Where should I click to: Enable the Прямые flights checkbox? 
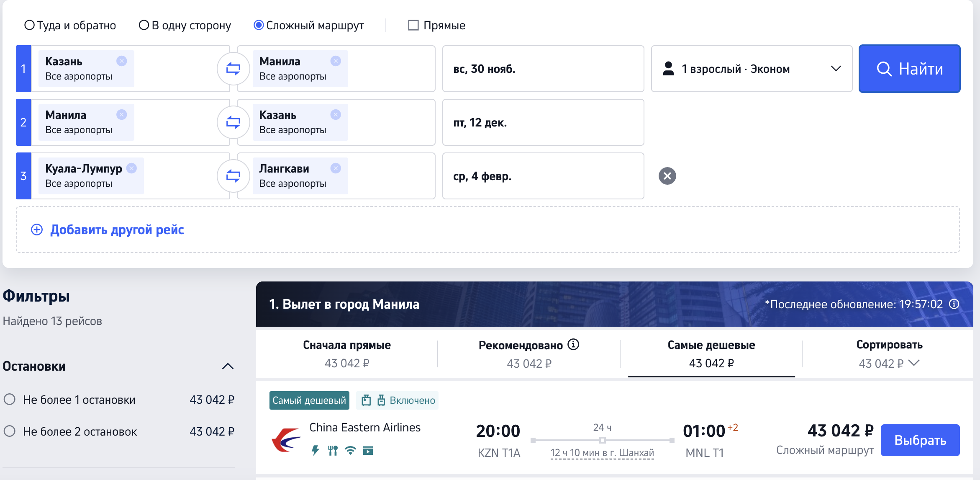point(413,25)
